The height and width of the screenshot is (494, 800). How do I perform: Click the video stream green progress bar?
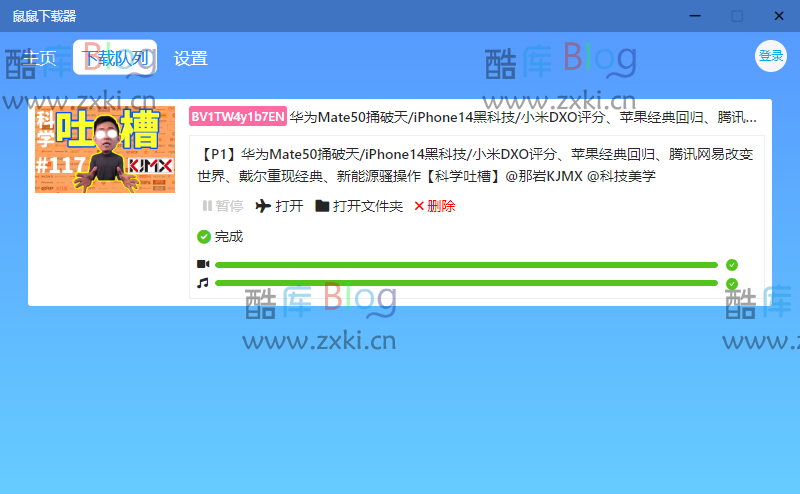point(466,265)
